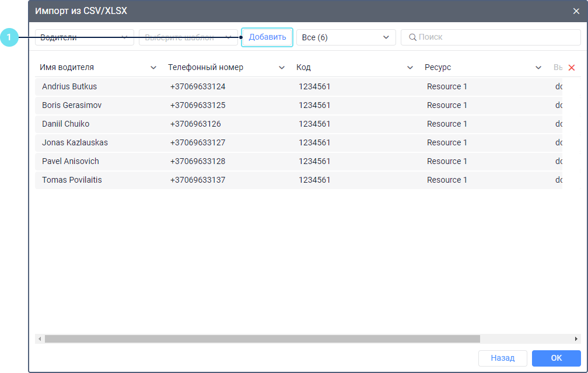Screen dimensions: 588x373
Task: Open the Выберите шаблон template dropdown
Action: tap(188, 37)
